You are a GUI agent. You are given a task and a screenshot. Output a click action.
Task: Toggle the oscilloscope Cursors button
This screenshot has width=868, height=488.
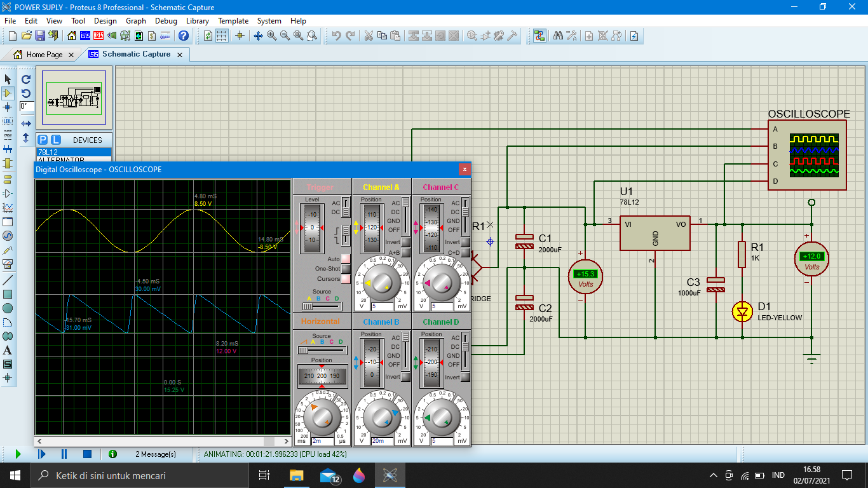[x=346, y=279]
